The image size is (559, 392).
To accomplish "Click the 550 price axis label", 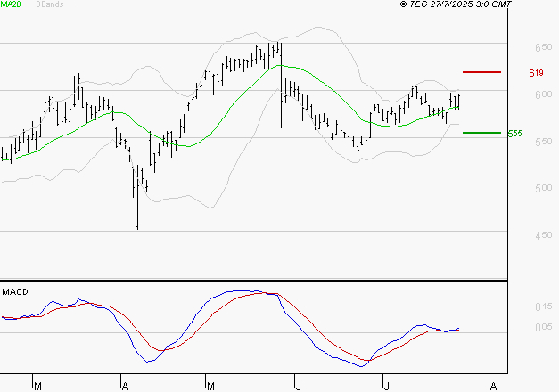I will (x=543, y=142).
